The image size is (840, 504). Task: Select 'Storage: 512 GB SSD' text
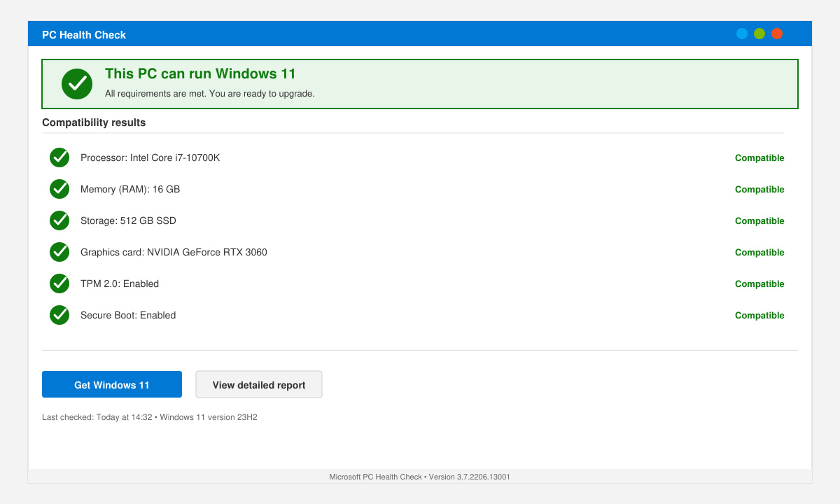[x=128, y=220]
